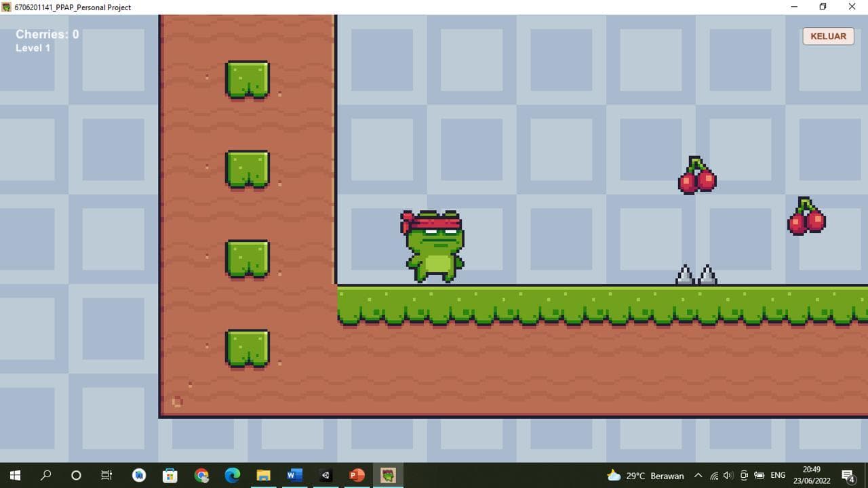The height and width of the screenshot is (488, 868).
Task: Click the twin spike trap on the grass
Action: [696, 274]
